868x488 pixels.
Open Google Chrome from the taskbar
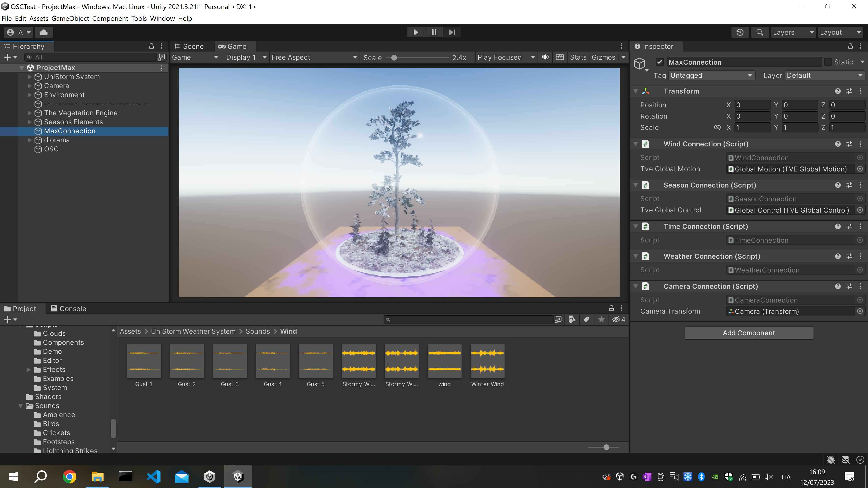click(69, 476)
